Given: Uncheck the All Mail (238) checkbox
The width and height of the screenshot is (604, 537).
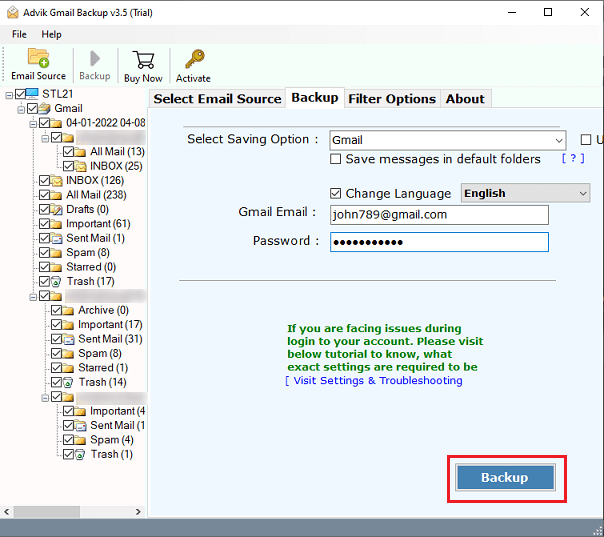Looking at the screenshot, I should coord(44,195).
